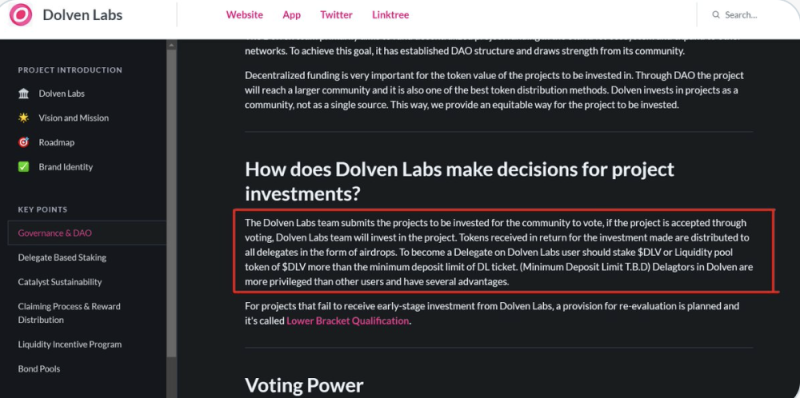The width and height of the screenshot is (800, 398).
Task: Click the sun icon next to Vision and Mission
Action: tap(23, 118)
